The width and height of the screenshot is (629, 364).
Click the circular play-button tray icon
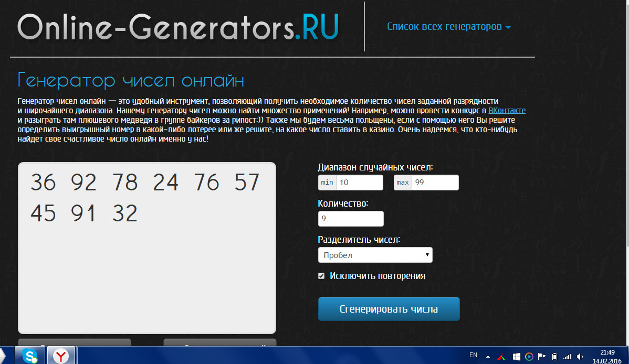[529, 357]
